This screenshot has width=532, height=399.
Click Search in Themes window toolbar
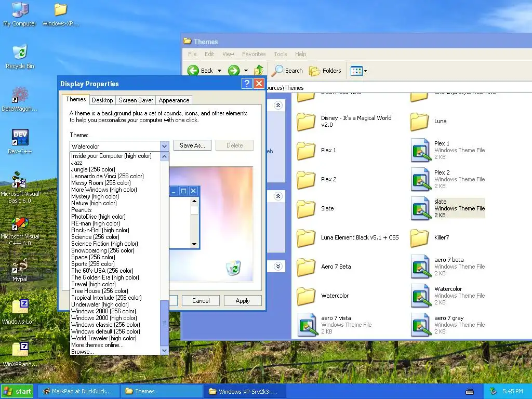point(287,71)
